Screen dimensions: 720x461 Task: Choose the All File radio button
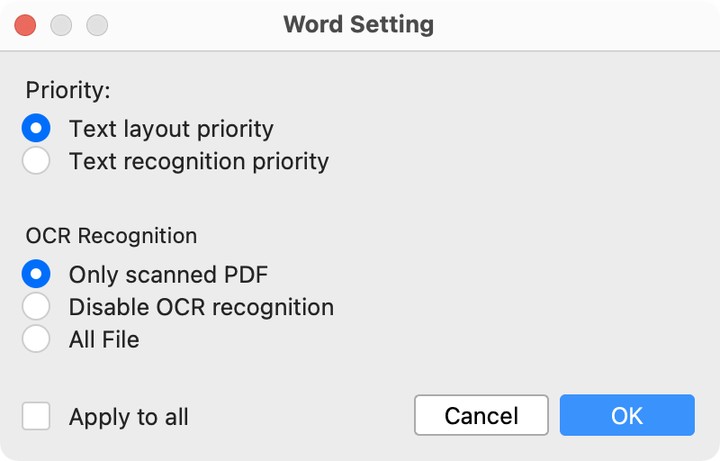point(36,339)
